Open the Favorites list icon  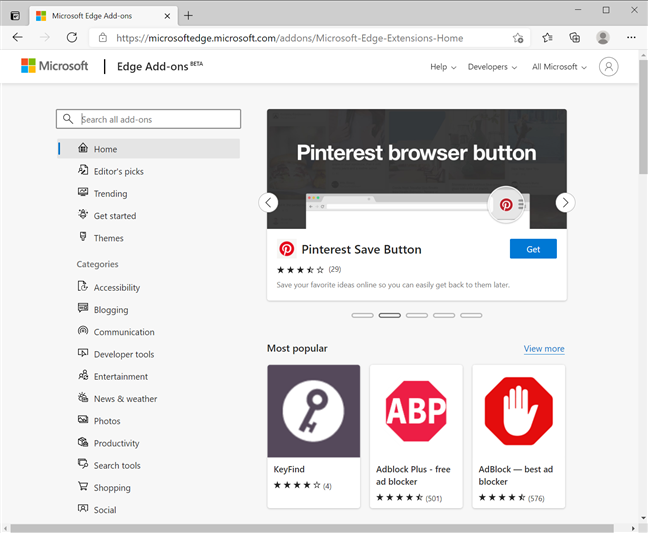pos(547,38)
